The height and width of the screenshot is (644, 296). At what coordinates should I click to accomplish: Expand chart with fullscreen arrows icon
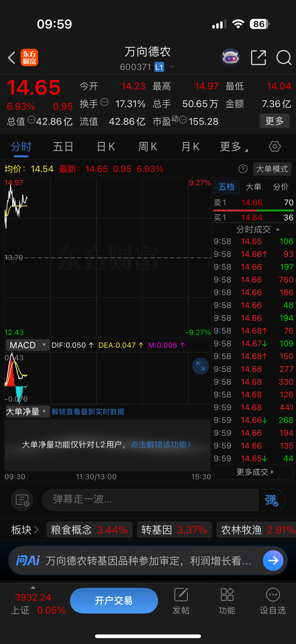[201, 366]
